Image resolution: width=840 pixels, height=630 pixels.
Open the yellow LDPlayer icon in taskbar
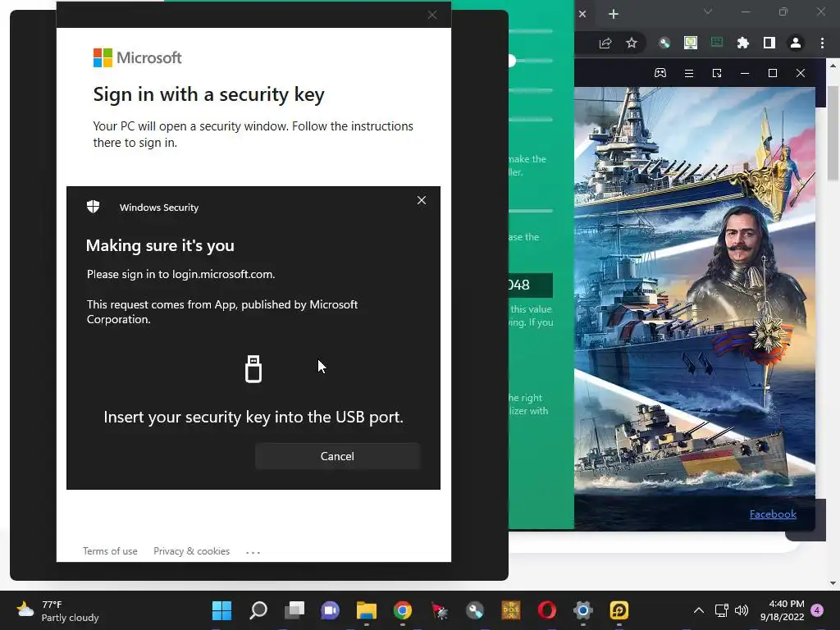coord(619,610)
